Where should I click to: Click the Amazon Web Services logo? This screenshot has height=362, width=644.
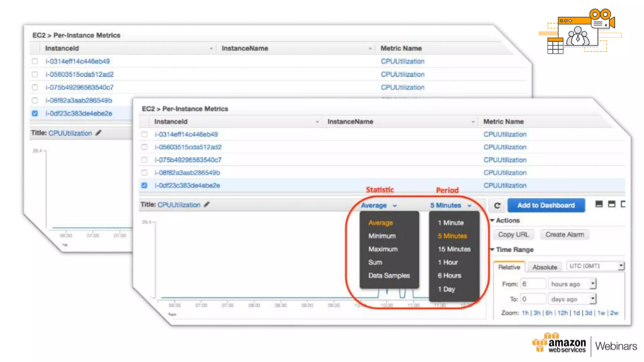coord(559,344)
